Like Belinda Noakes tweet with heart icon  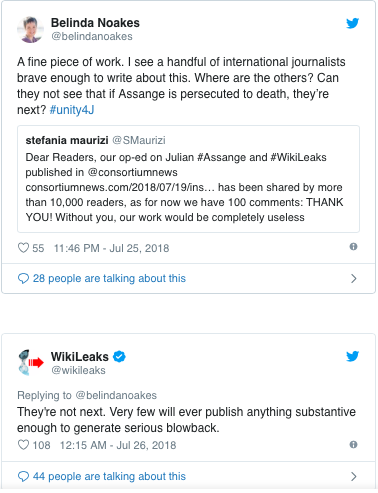click(23, 248)
